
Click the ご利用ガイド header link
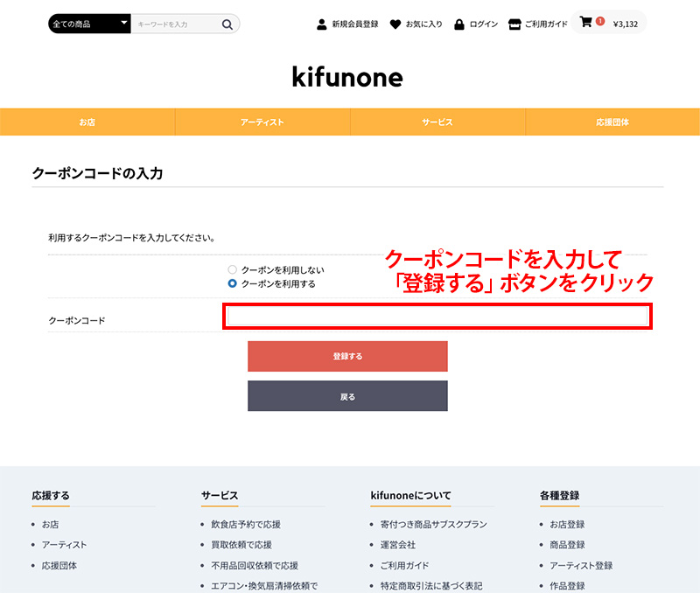coord(546,24)
